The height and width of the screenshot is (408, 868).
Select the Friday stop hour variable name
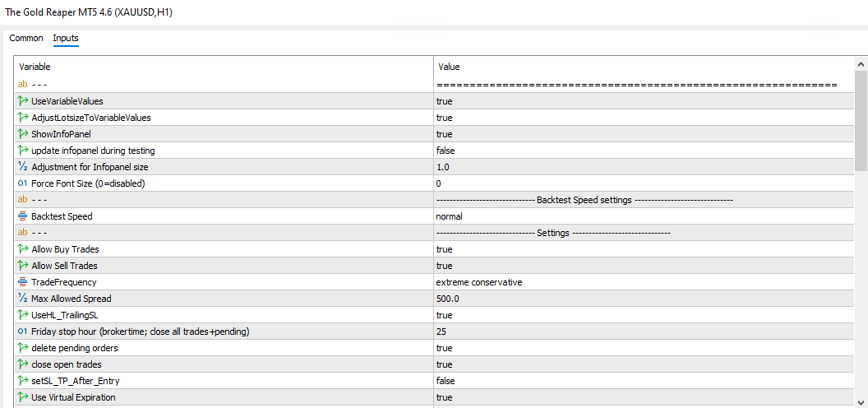coord(141,331)
